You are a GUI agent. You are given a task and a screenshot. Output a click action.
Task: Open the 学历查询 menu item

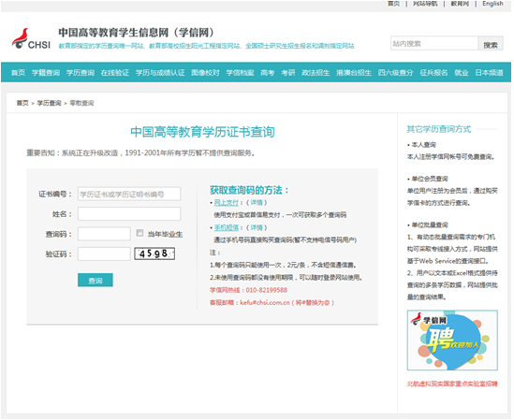coord(81,73)
